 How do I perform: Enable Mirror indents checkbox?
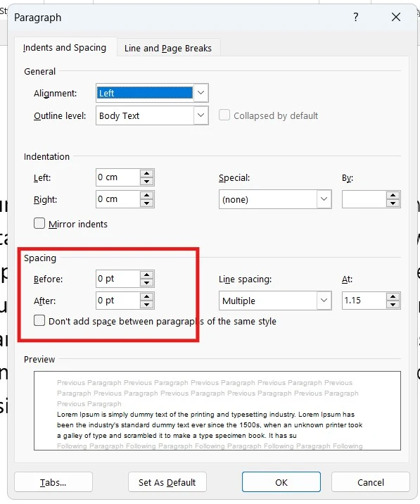click(39, 223)
